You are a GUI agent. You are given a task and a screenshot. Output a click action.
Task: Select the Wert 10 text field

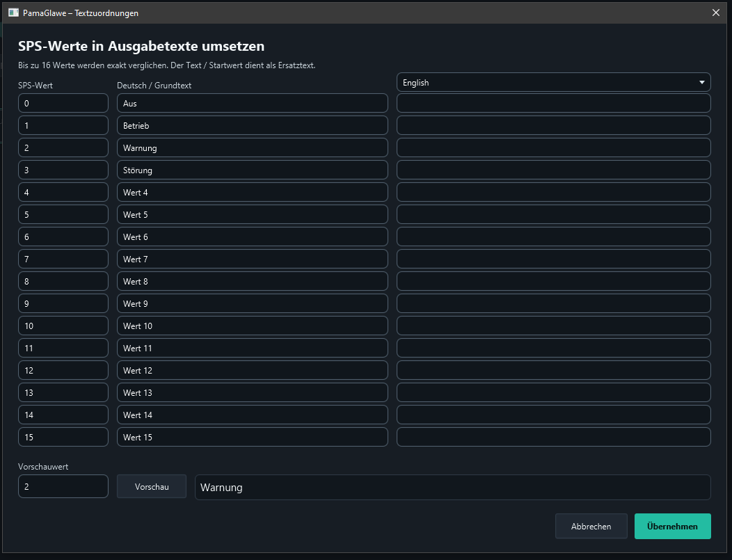[x=252, y=326]
